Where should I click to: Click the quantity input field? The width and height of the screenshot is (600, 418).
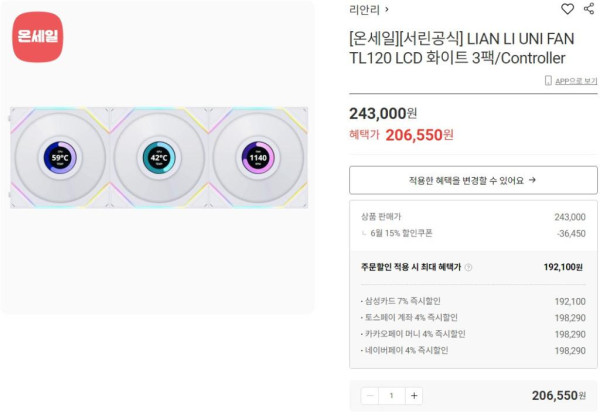pos(391,396)
